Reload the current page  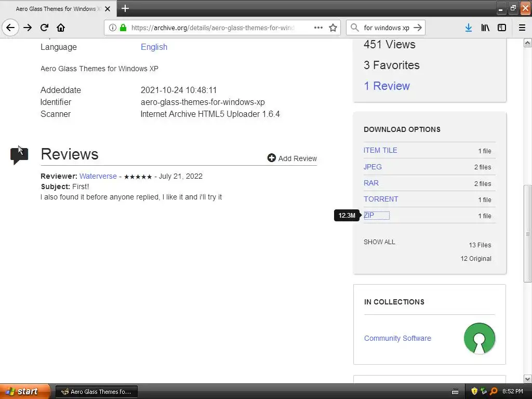pos(44,28)
